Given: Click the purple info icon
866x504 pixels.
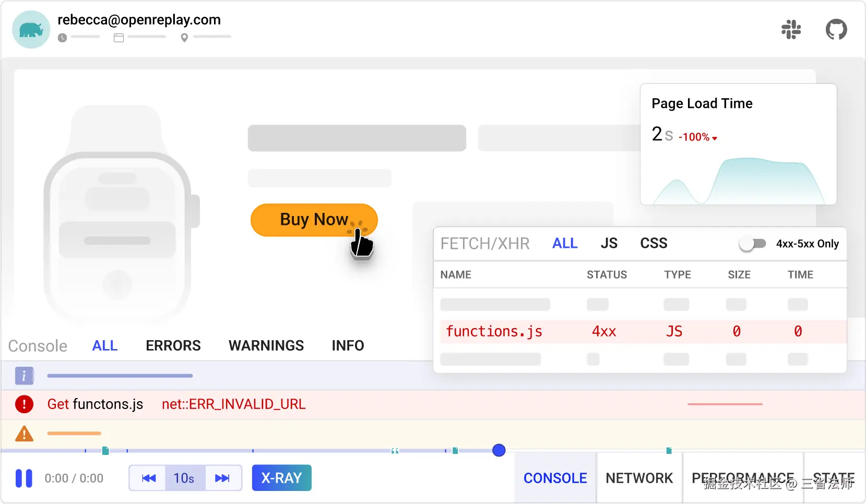Looking at the screenshot, I should [24, 376].
